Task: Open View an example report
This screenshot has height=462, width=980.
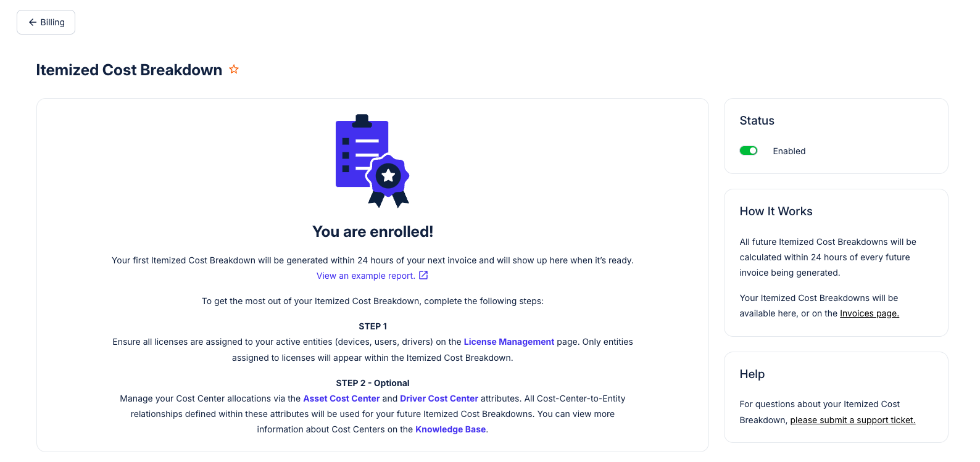Action: [365, 275]
